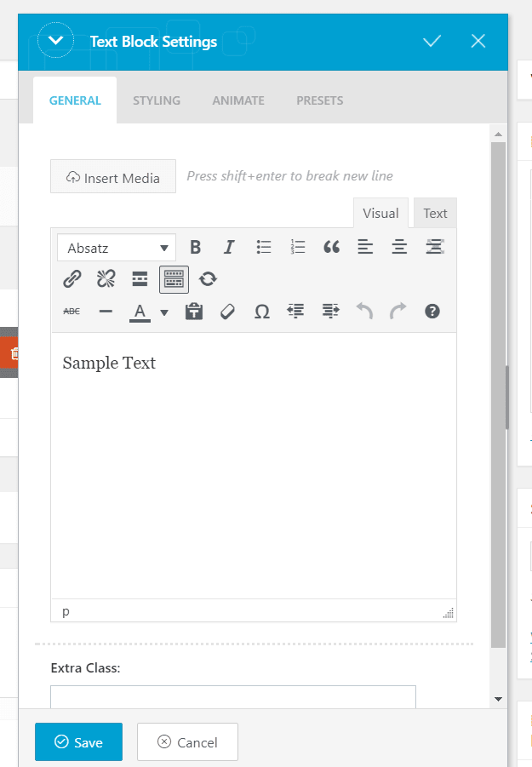Toggle bold formatting
The height and width of the screenshot is (767, 532).
coord(196,248)
